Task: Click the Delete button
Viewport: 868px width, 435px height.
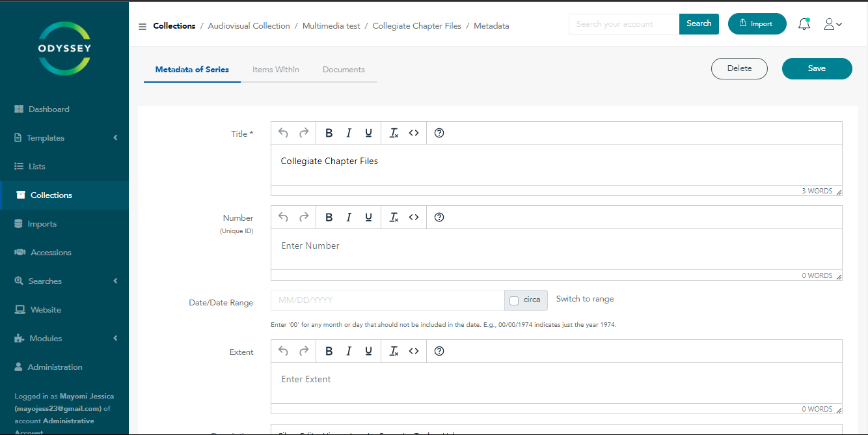Action: coord(739,68)
